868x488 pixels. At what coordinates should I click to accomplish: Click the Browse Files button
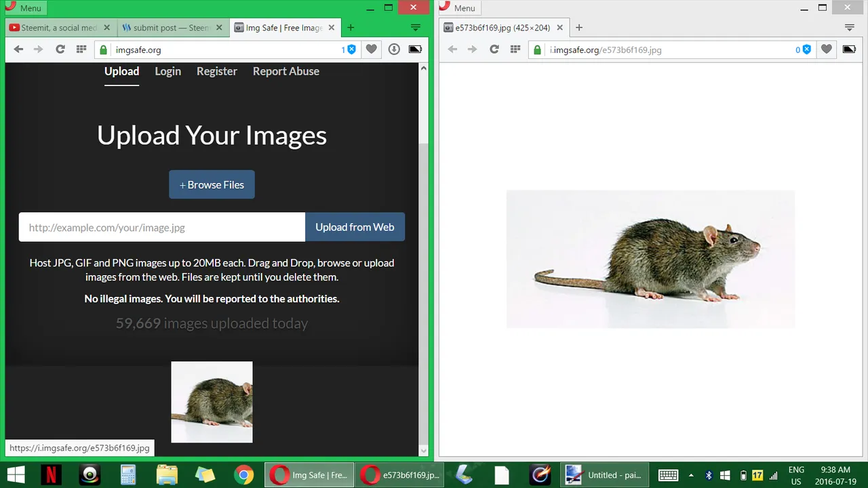212,184
